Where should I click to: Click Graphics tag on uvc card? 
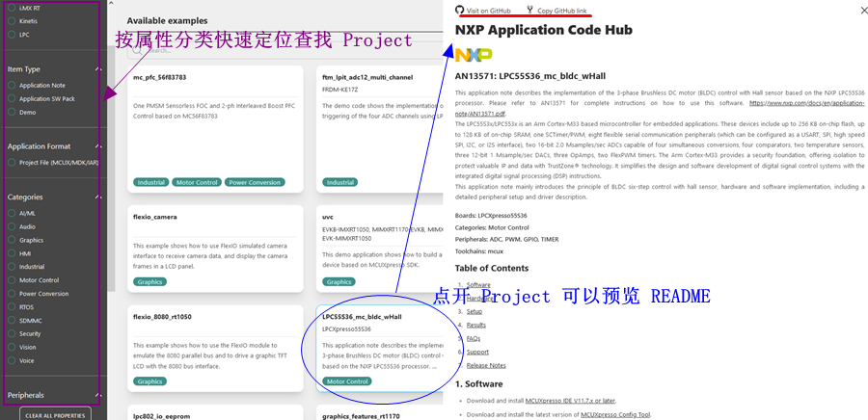[x=339, y=282]
